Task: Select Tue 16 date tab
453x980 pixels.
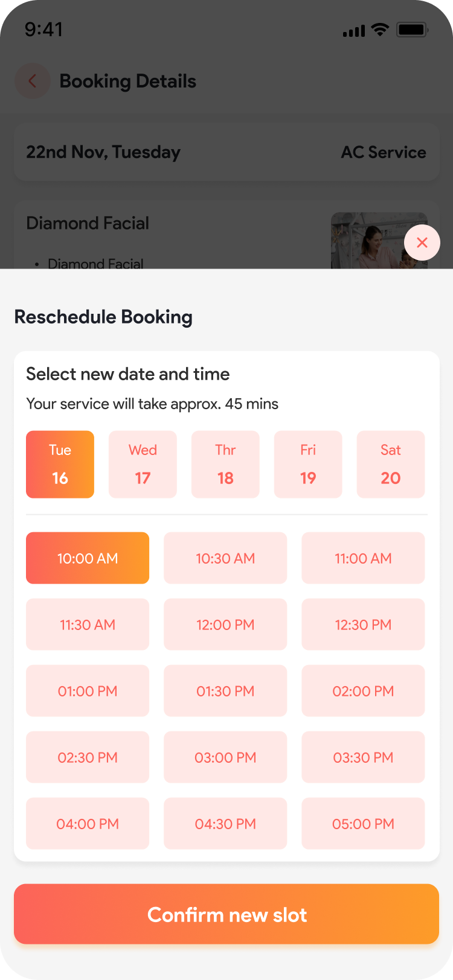Action: [x=60, y=464]
